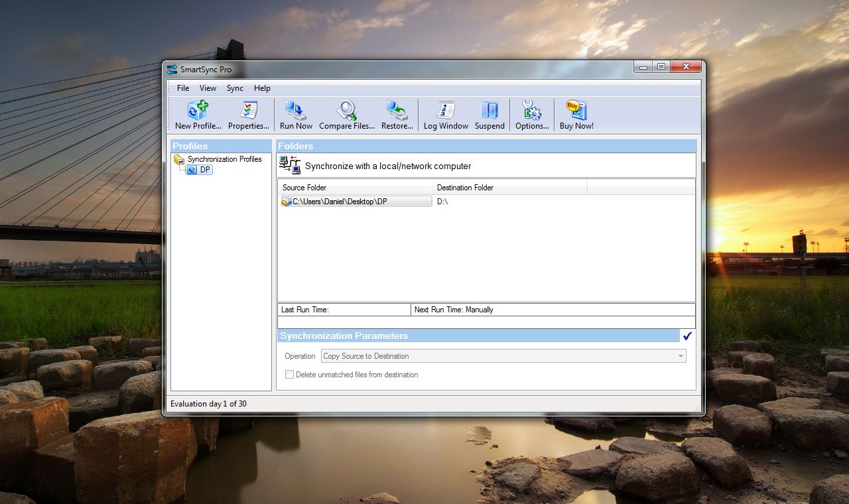Open the Help menu
Screen dimensions: 849x504
tap(262, 88)
